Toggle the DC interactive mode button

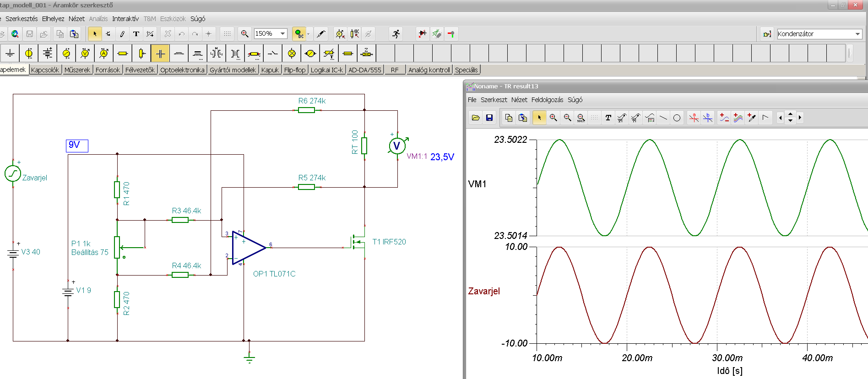pyautogui.click(x=298, y=34)
